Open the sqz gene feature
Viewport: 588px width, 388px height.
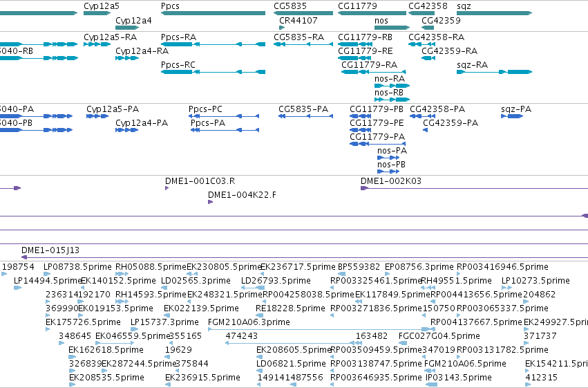[494, 13]
